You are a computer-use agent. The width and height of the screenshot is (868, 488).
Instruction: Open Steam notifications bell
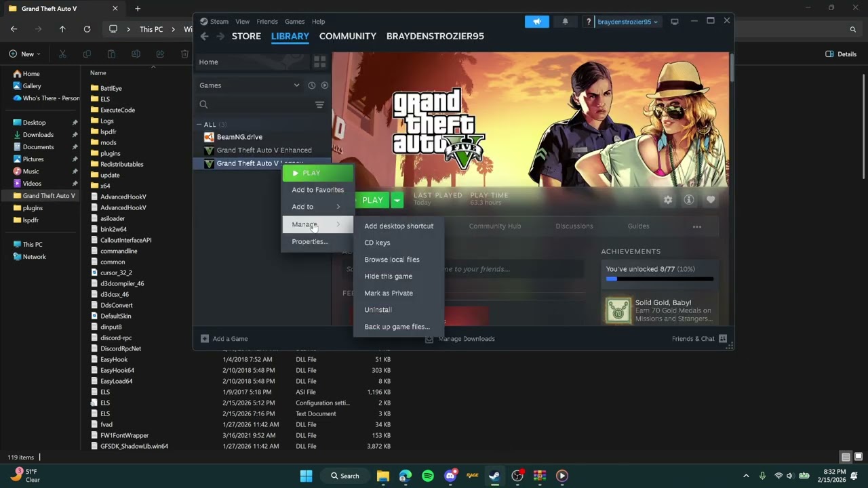[565, 22]
